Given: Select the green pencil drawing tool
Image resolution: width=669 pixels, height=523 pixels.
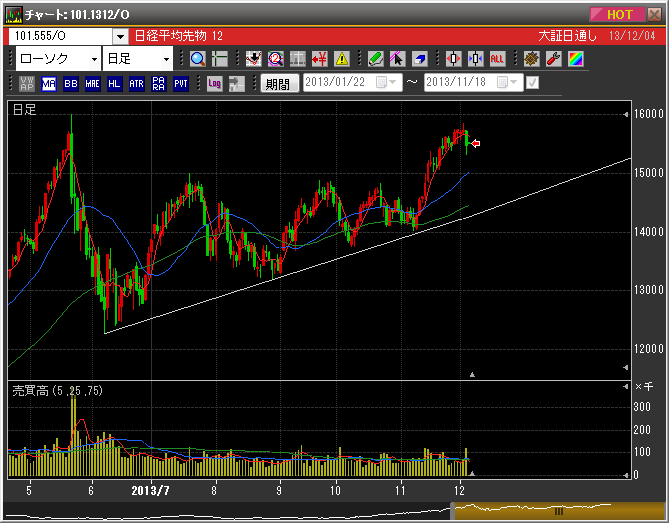Looking at the screenshot, I should [x=375, y=59].
